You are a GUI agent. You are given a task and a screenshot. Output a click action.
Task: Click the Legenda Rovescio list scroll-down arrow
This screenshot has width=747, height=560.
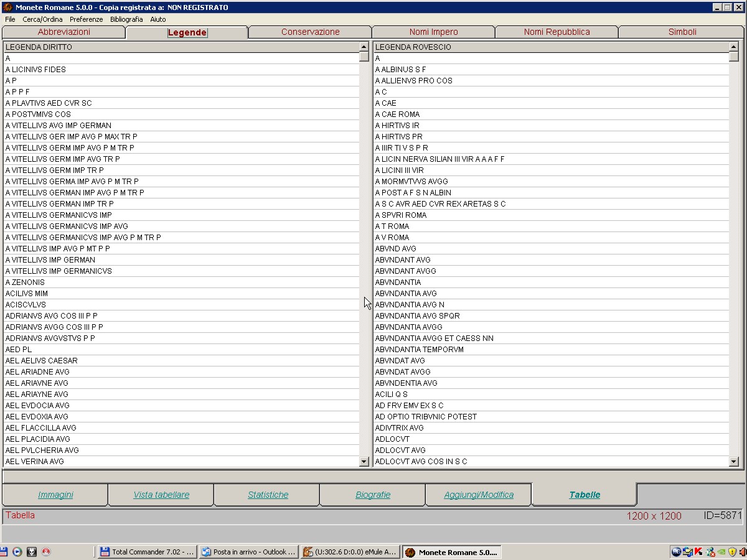(734, 462)
